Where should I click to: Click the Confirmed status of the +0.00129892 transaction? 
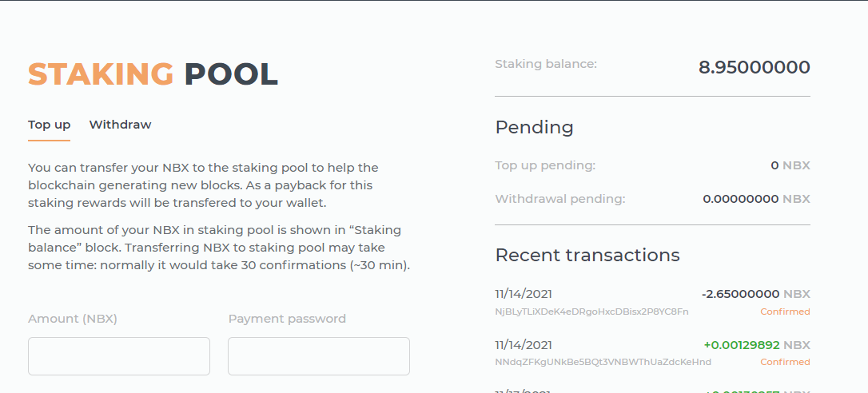click(x=785, y=362)
